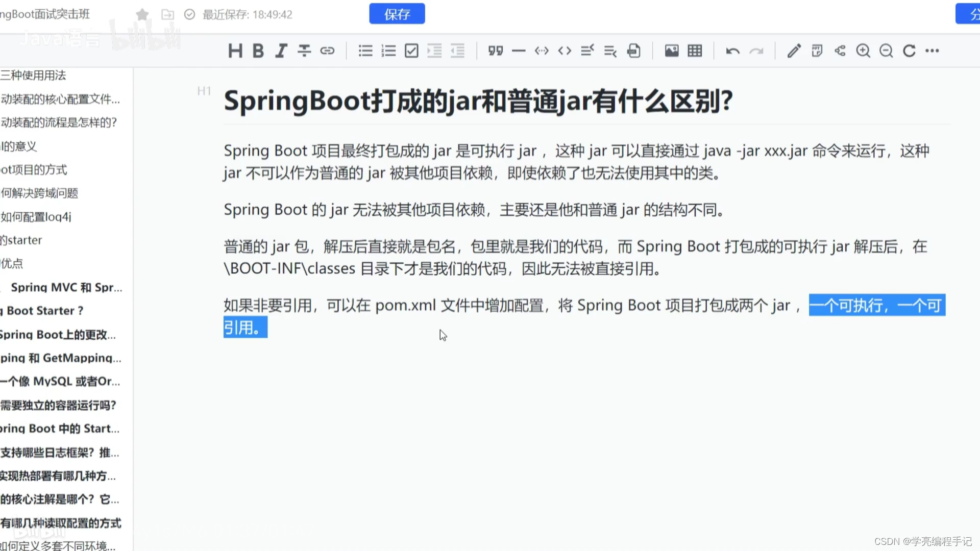This screenshot has height=551, width=980.
Task: Insert a numbered ordered list
Action: click(x=388, y=51)
